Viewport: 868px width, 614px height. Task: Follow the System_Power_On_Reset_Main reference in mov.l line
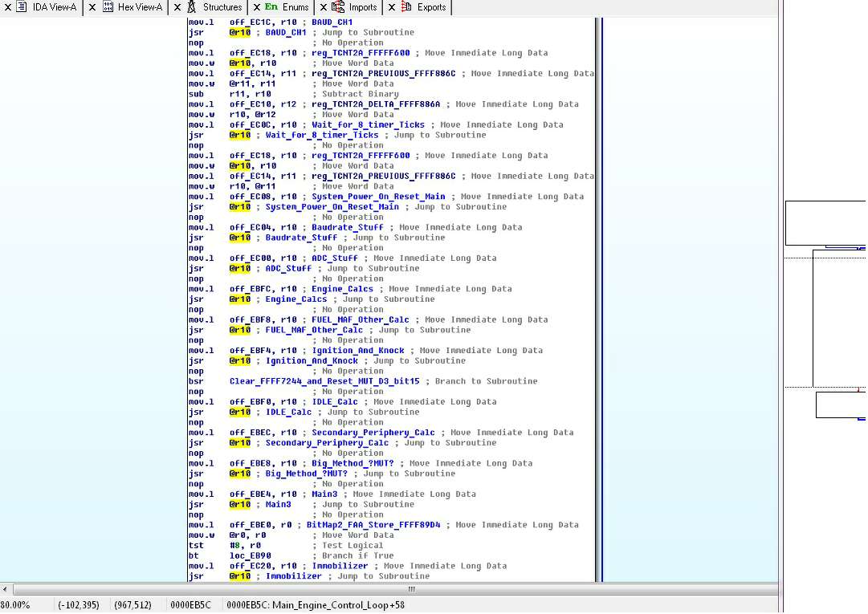pos(381,197)
